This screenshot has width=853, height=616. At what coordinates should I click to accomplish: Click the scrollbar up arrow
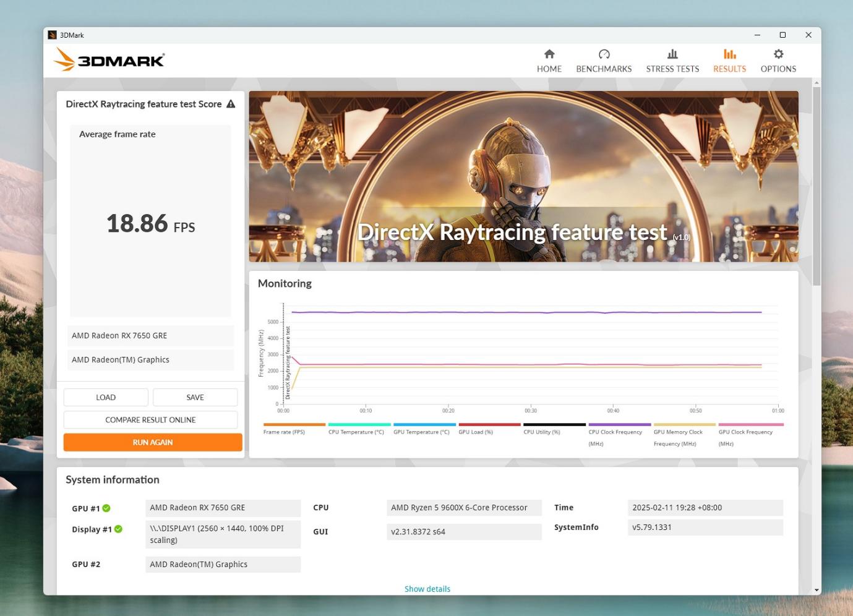click(817, 82)
